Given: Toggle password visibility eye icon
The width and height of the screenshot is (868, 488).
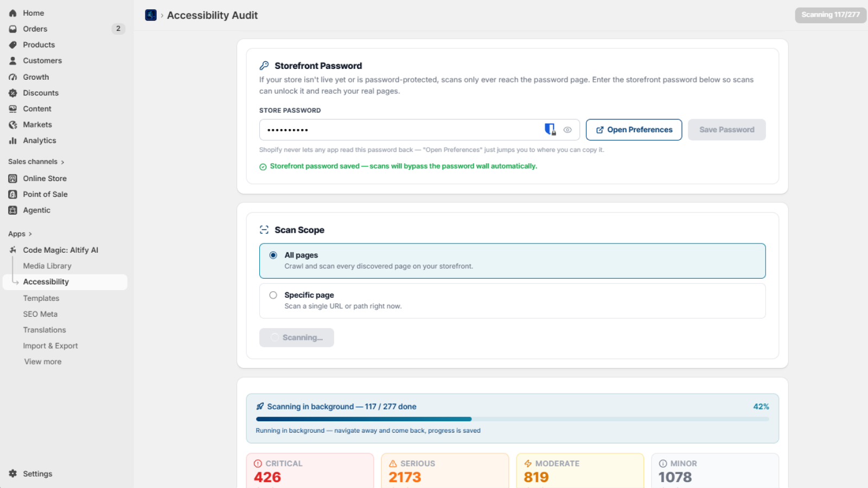Looking at the screenshot, I should (567, 130).
